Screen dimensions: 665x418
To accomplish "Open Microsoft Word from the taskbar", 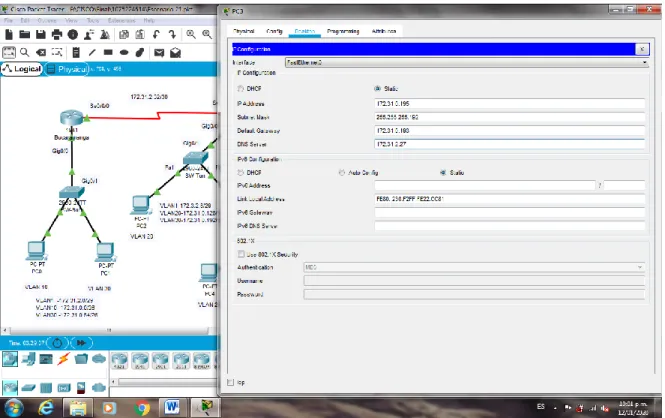I will (172, 407).
